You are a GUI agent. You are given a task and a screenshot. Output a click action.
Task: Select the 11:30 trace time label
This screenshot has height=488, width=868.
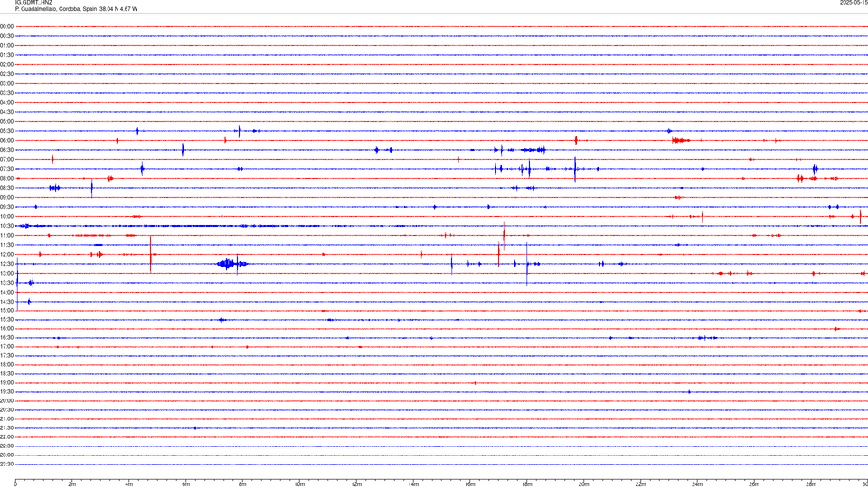pyautogui.click(x=6, y=245)
